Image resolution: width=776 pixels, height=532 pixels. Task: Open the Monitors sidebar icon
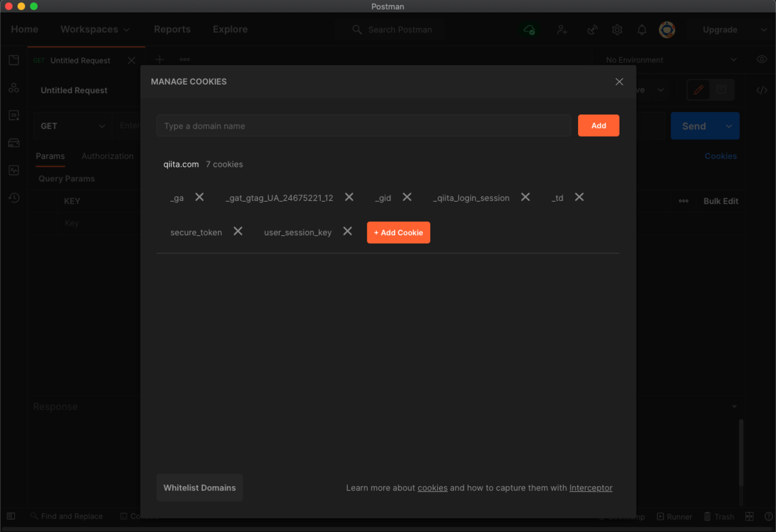click(x=14, y=170)
